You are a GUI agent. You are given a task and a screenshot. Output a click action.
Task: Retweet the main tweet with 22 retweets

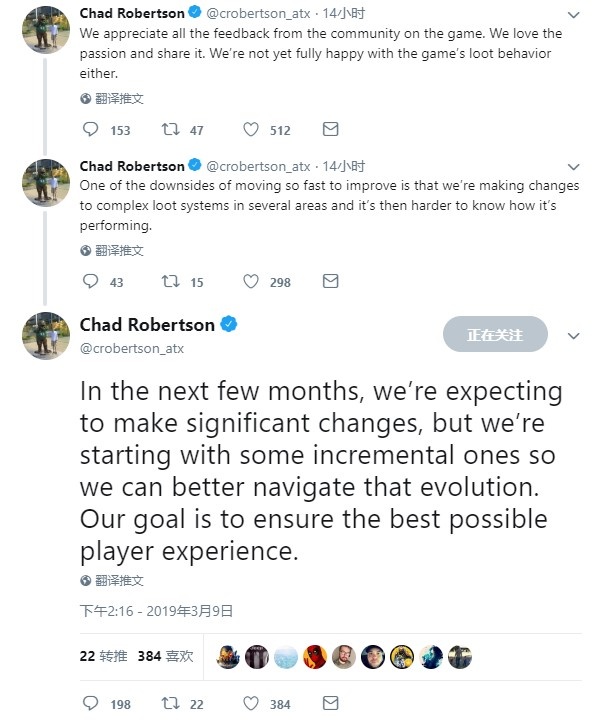click(170, 704)
